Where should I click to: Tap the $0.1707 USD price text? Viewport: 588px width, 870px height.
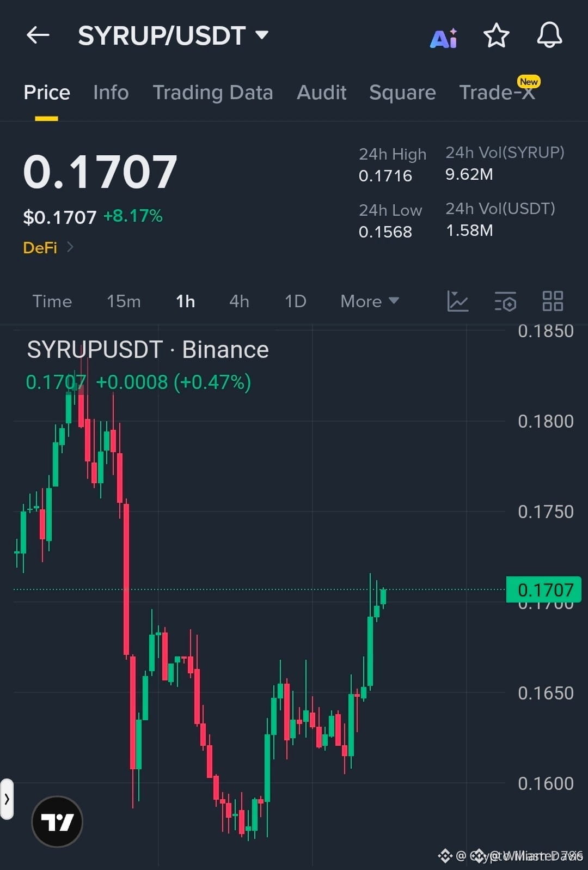[60, 217]
